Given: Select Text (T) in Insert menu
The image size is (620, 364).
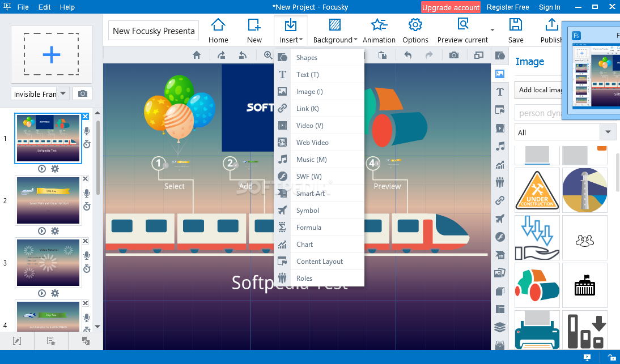Looking at the screenshot, I should pos(319,75).
